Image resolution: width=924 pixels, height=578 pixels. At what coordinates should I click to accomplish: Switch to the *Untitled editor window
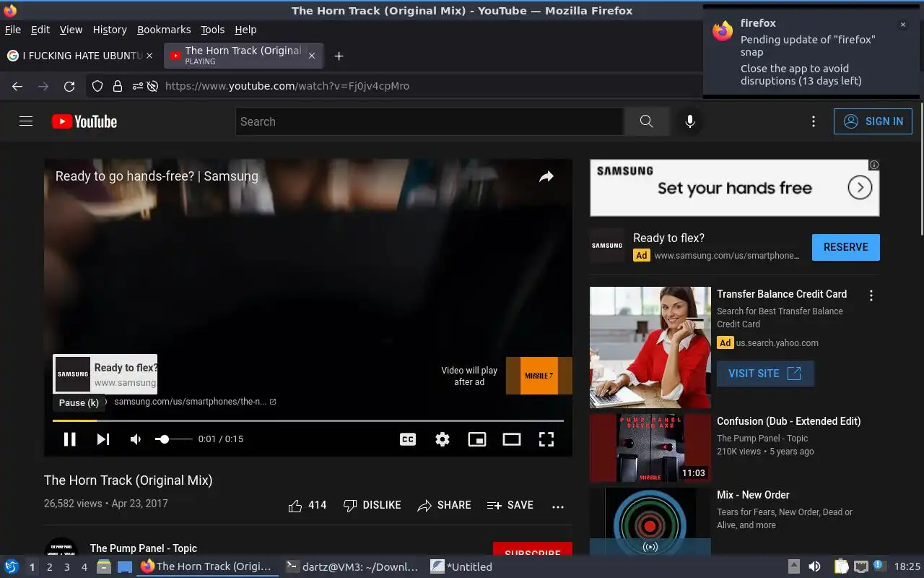[x=462, y=567]
